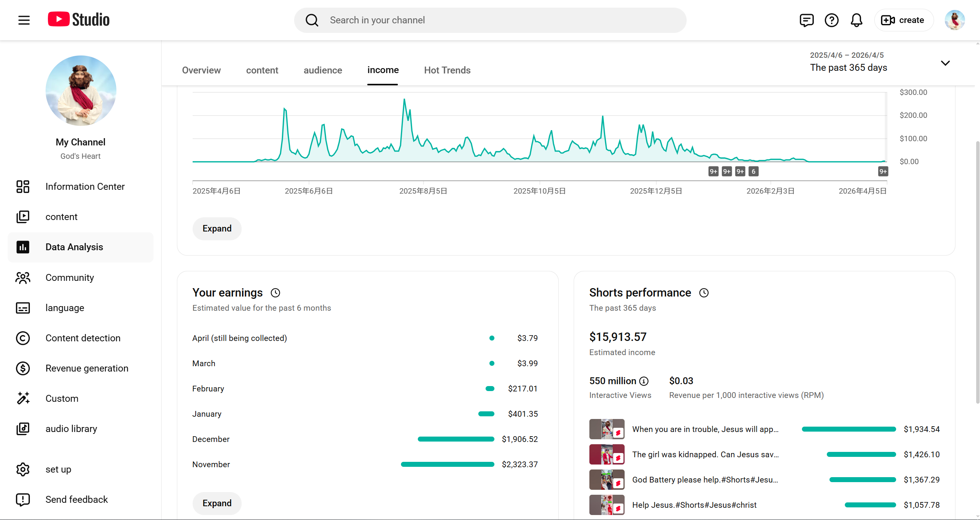Open set up gear settings

pyautogui.click(x=23, y=469)
